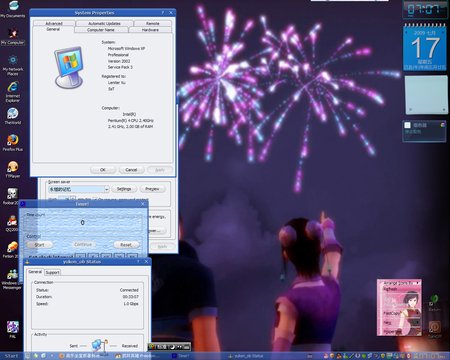This screenshot has height=360, width=450.
Task: Click the Help question mark in System Properties
Action: pyautogui.click(x=163, y=13)
